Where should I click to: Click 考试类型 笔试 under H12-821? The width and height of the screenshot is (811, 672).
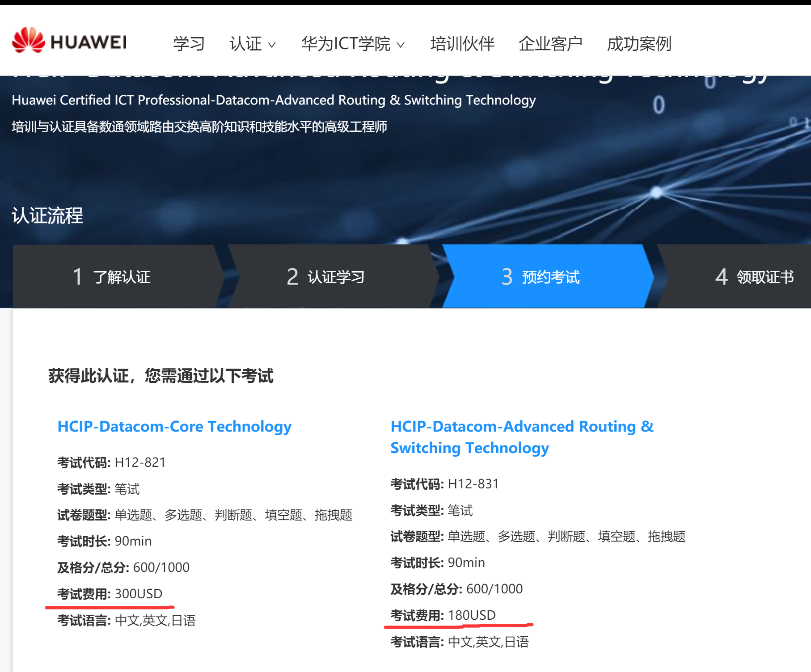pos(98,489)
